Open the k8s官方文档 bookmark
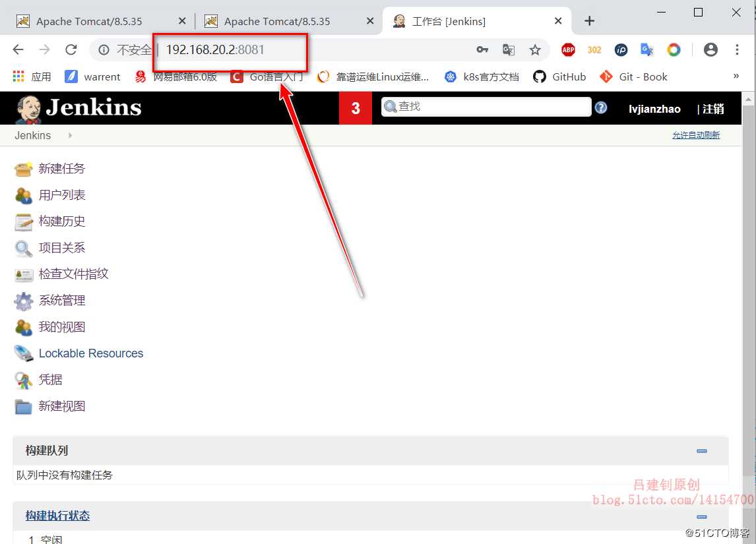Screen dimensions: 756x544 point(482,76)
